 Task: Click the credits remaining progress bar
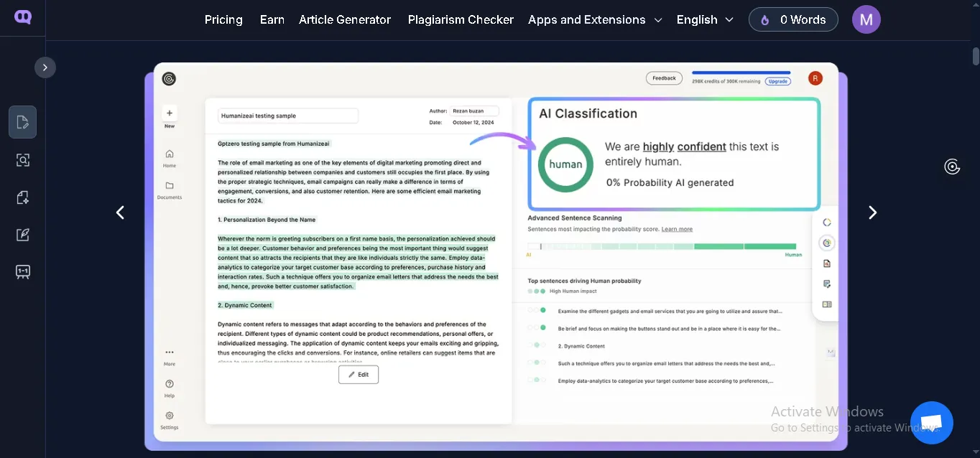click(x=741, y=73)
